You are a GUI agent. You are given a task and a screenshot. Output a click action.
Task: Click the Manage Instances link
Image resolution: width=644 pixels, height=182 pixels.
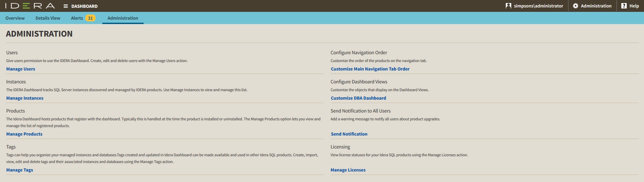click(25, 98)
